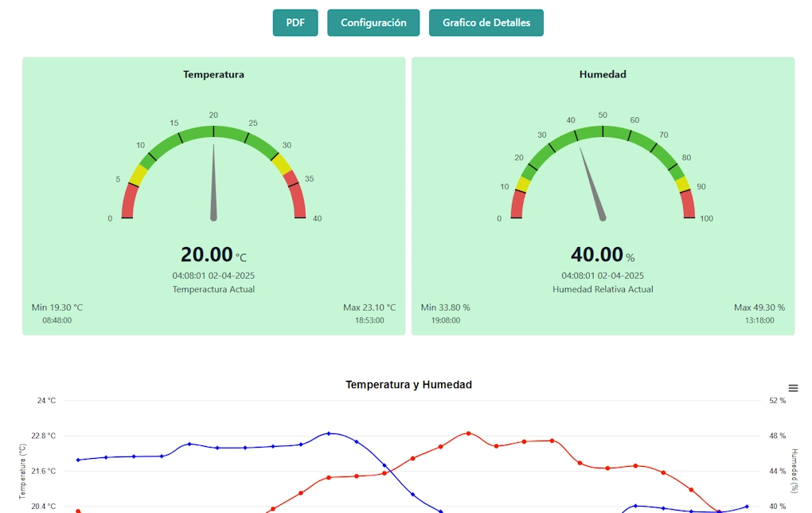Click the 52 % axis label

coord(779,401)
